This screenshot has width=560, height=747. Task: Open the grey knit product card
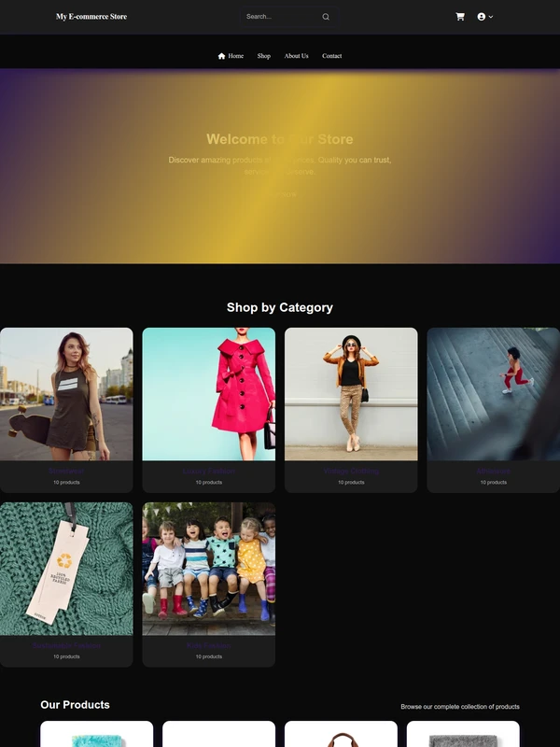click(463, 734)
